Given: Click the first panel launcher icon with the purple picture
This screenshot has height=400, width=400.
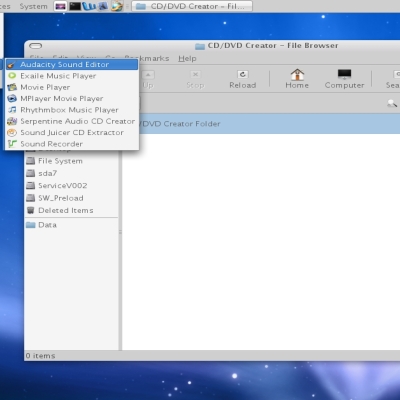Looking at the screenshot, I should 60,6.
